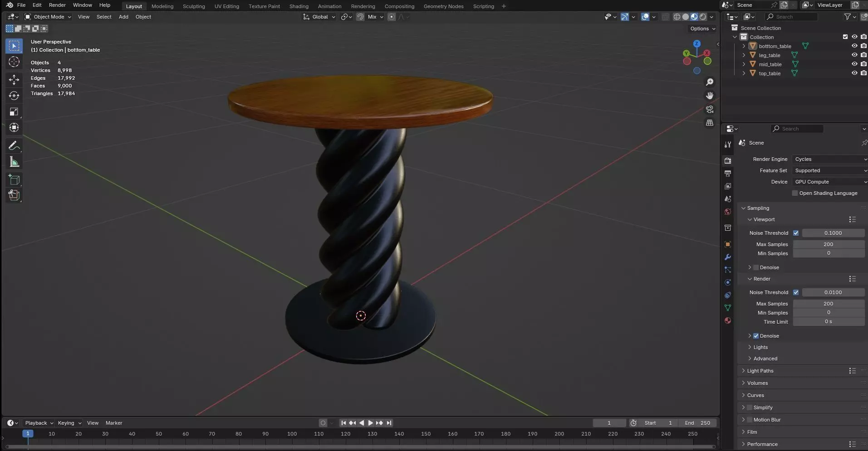The width and height of the screenshot is (868, 451).
Task: Open Device dropdown showing GPU Compute
Action: click(830, 182)
